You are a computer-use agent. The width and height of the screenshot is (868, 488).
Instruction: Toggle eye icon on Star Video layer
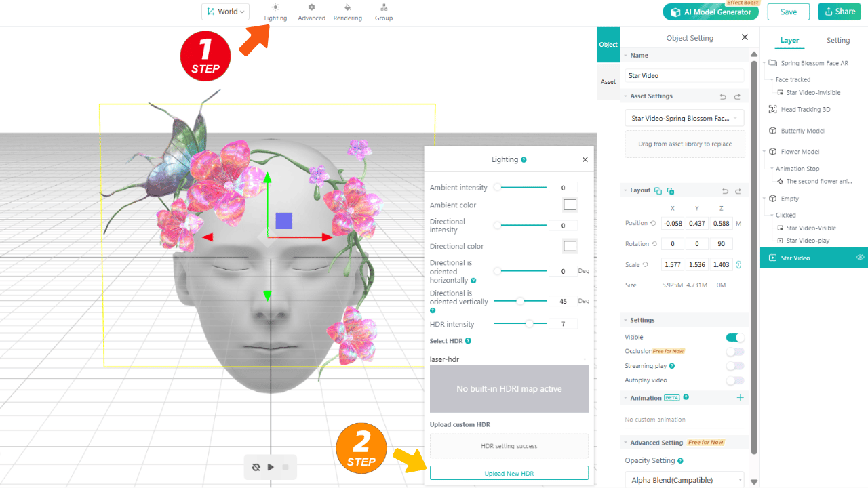coord(860,258)
